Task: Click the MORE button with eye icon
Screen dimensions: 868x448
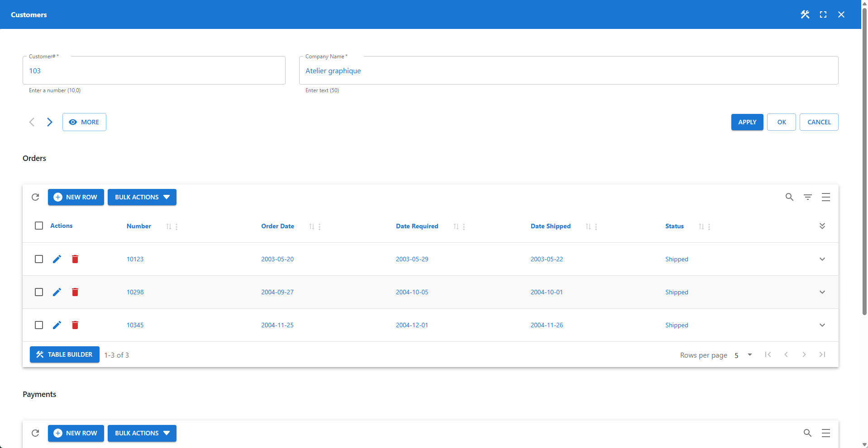Action: click(x=84, y=122)
